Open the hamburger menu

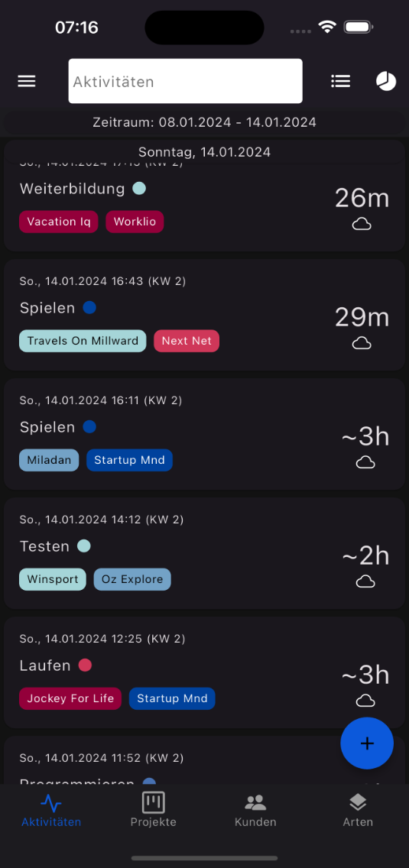[x=27, y=81]
